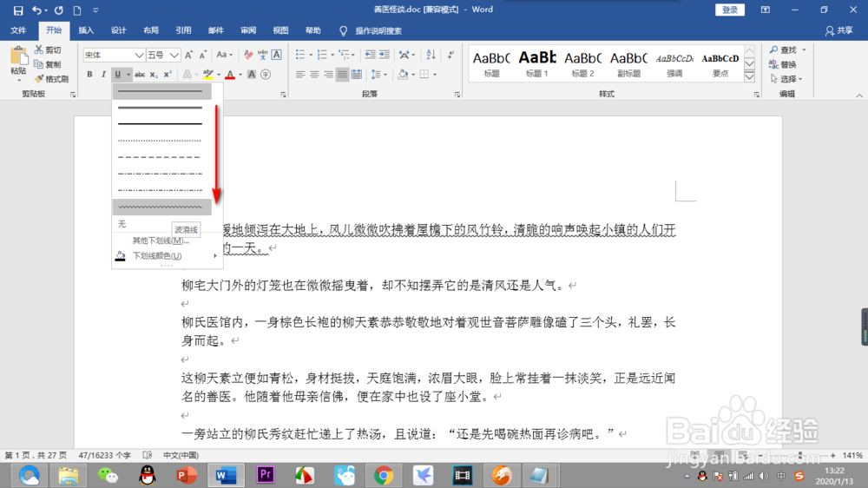Apply text highlight color pen
The height and width of the screenshot is (488, 868).
point(208,74)
